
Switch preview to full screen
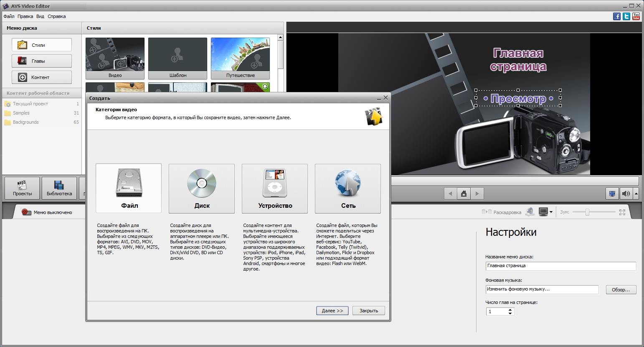[x=612, y=194]
